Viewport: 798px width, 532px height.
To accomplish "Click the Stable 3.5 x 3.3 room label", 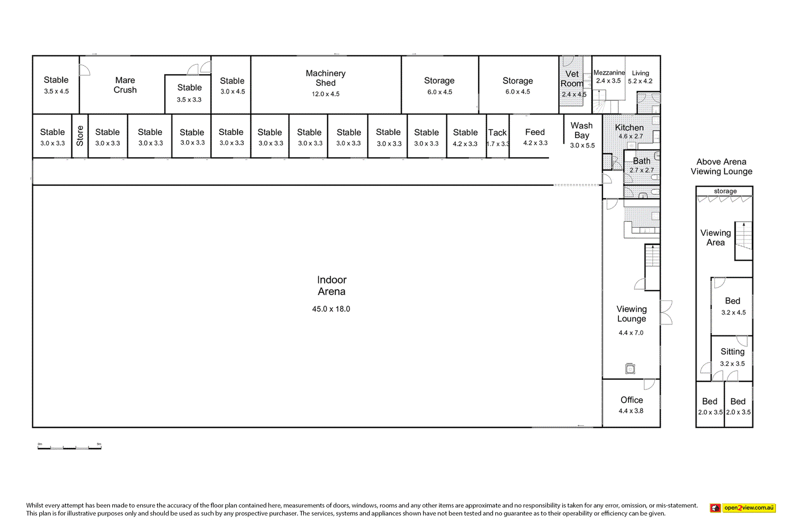I will coord(190,93).
